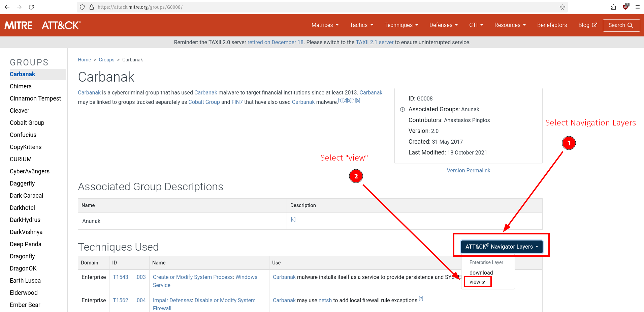
Task: Open Cobalt Group in the sidebar
Action: tap(27, 123)
